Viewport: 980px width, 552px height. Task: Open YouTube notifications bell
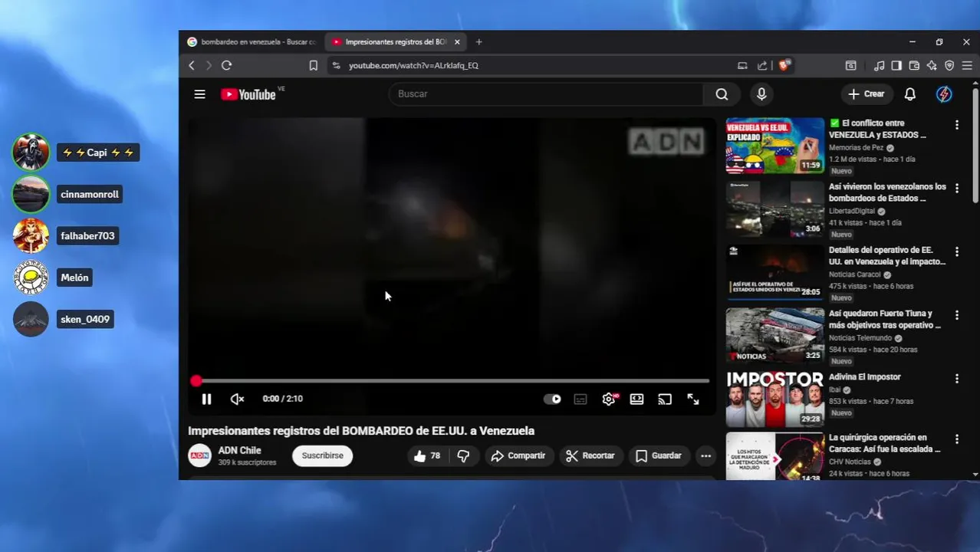pyautogui.click(x=909, y=94)
